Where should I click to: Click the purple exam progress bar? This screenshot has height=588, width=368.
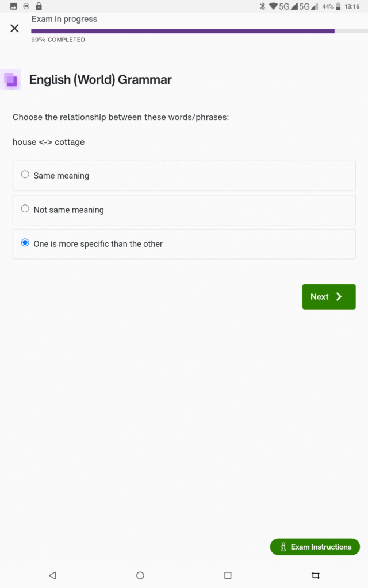183,31
